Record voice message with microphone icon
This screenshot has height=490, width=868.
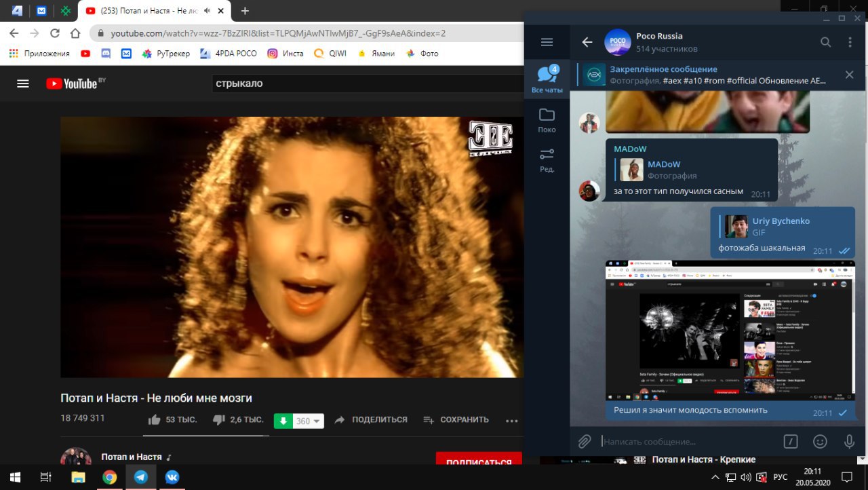(x=849, y=442)
